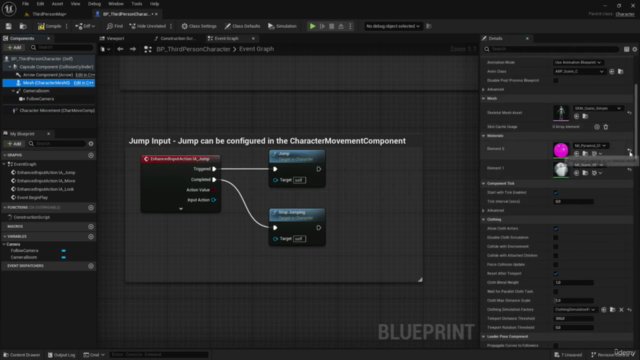
Task: Toggle Allow Cloth Actors checkbox
Action: coord(556,229)
